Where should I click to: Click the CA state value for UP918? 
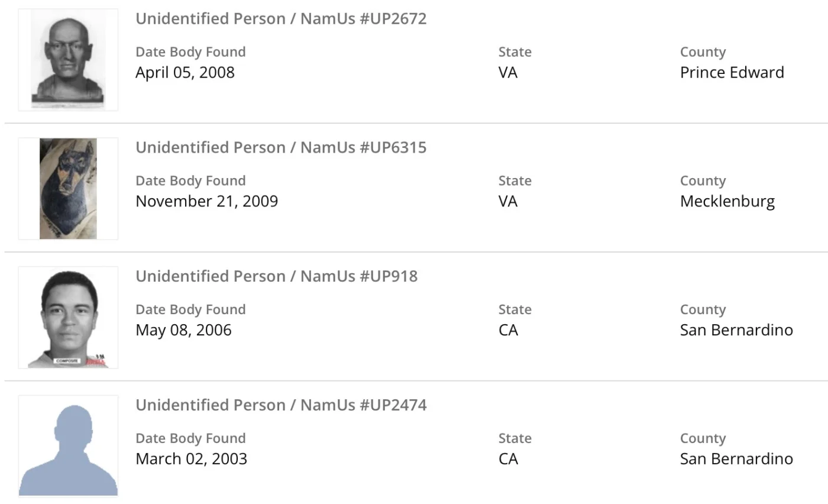(x=508, y=330)
